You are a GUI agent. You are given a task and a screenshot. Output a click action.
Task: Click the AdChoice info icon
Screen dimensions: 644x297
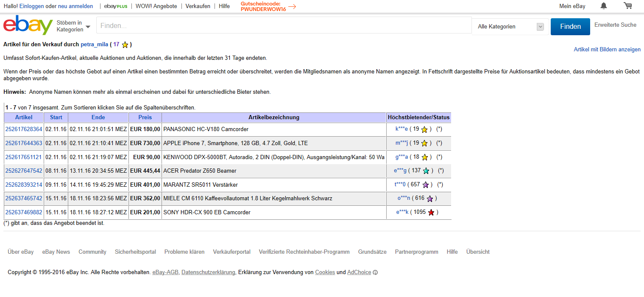click(x=375, y=272)
